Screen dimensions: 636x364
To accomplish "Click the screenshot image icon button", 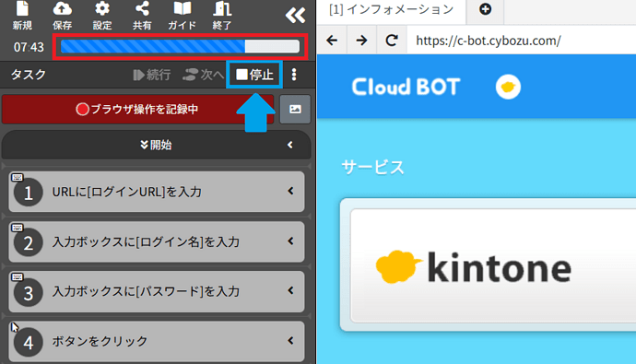I will 295,109.
